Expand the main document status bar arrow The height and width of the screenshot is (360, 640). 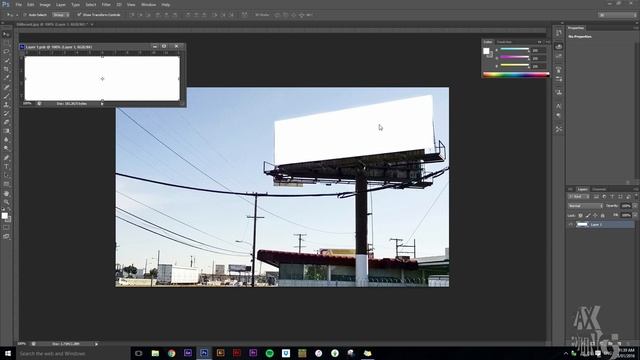[96, 344]
